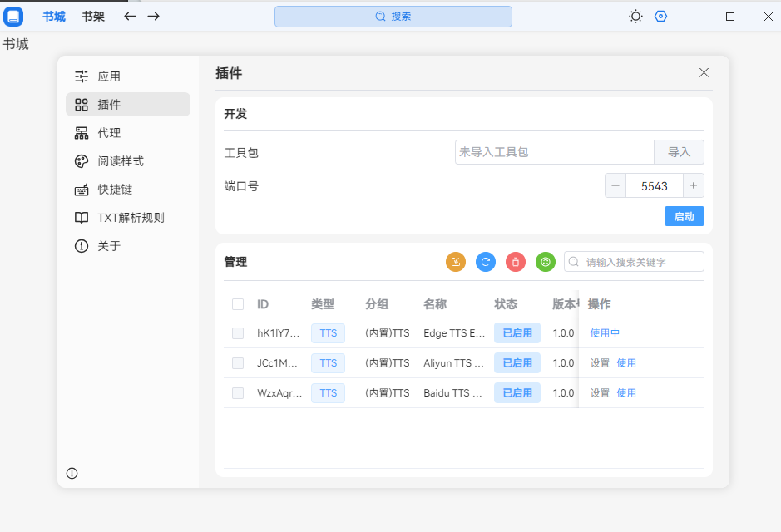This screenshot has width=781, height=532.
Task: Click the green enable-all plugins icon
Action: tap(546, 262)
